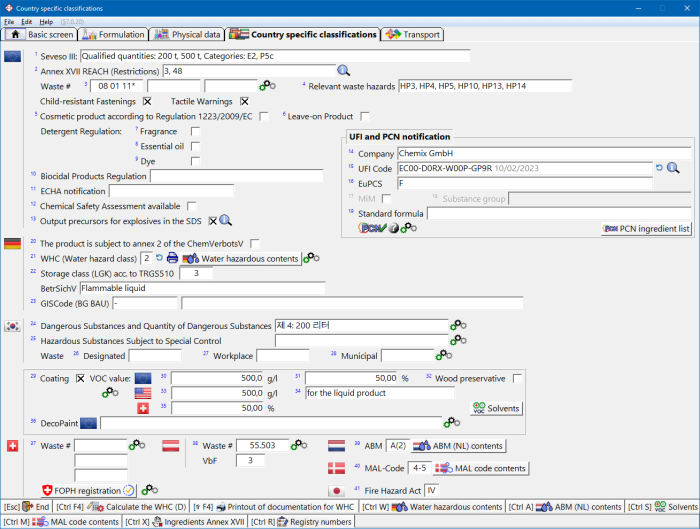Viewport: 700px width, 529px height.
Task: Click link icon next to Waste # fields
Action: click(268, 87)
